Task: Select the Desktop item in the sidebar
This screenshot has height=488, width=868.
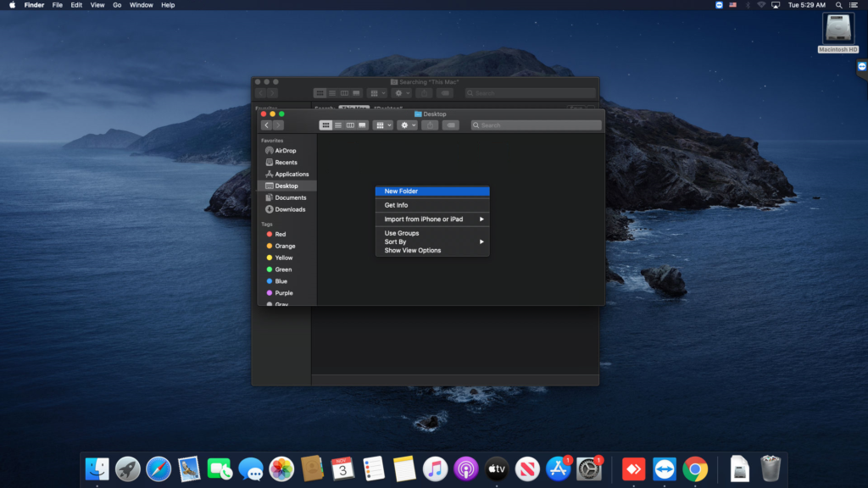Action: [283, 186]
